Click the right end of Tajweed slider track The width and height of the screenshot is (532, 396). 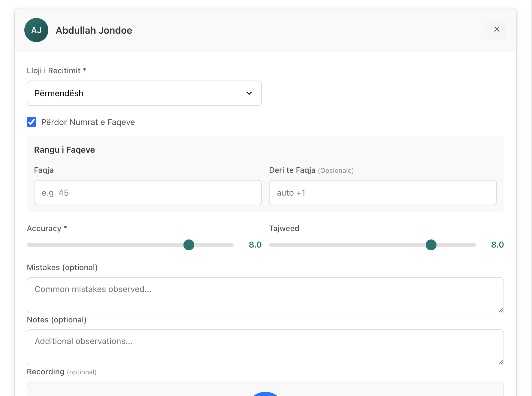pyautogui.click(x=474, y=245)
